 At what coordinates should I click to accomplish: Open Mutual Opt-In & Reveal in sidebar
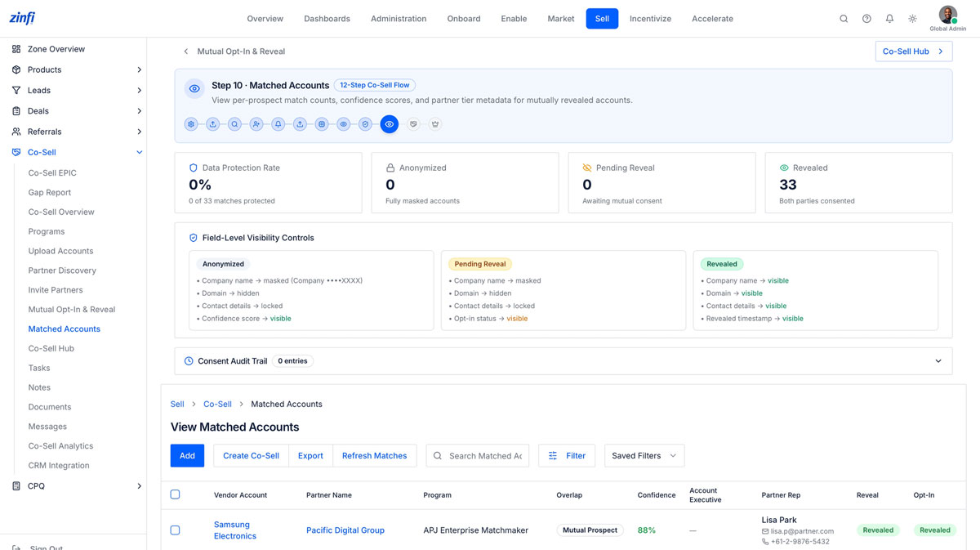[72, 310]
